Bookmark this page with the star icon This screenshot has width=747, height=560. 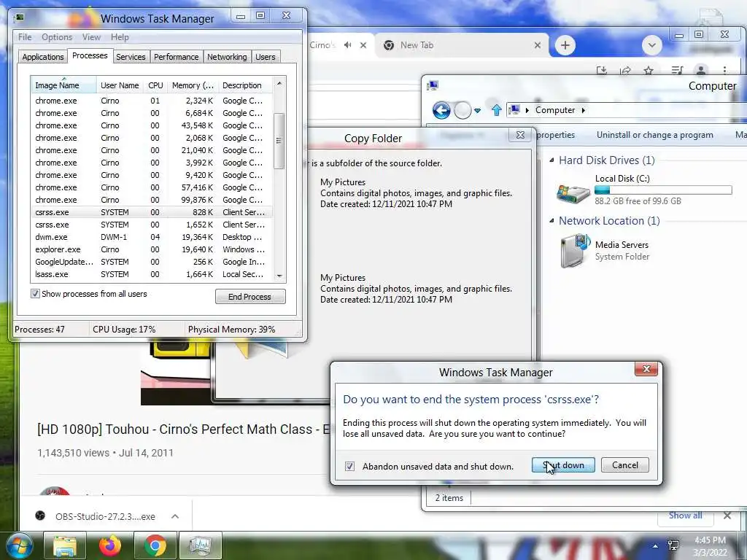coord(649,71)
